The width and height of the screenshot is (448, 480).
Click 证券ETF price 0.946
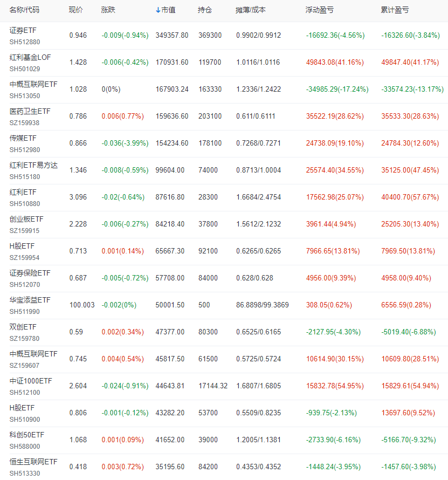pyautogui.click(x=78, y=35)
